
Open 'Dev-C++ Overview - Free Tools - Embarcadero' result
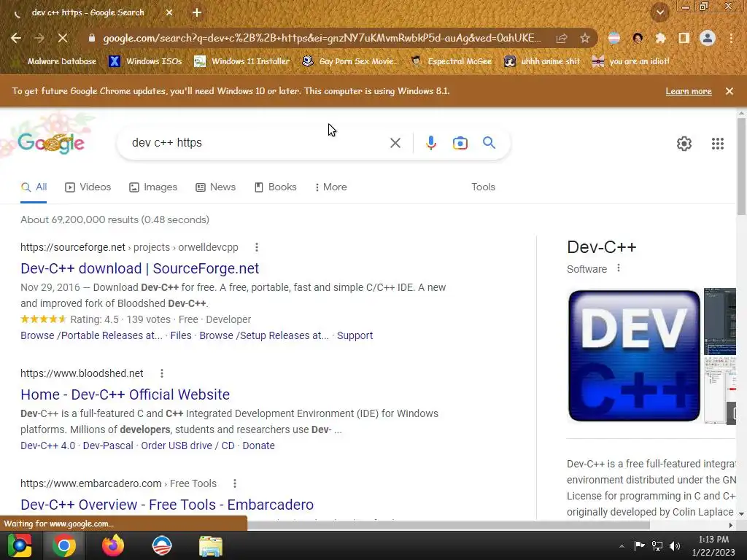[167, 505]
